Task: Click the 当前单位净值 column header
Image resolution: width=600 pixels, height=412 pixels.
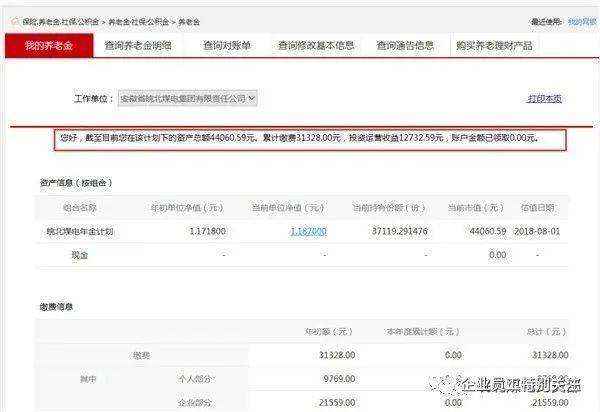Action: [288, 208]
